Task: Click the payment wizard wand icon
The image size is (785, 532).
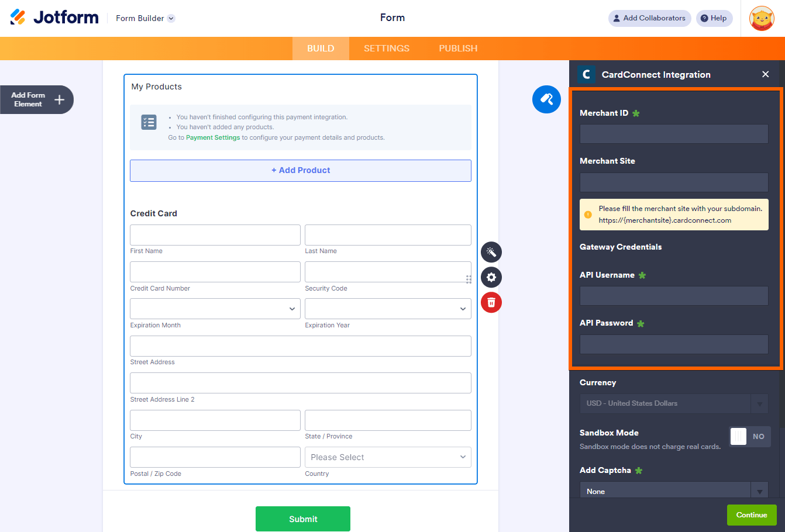Action: pyautogui.click(x=491, y=252)
